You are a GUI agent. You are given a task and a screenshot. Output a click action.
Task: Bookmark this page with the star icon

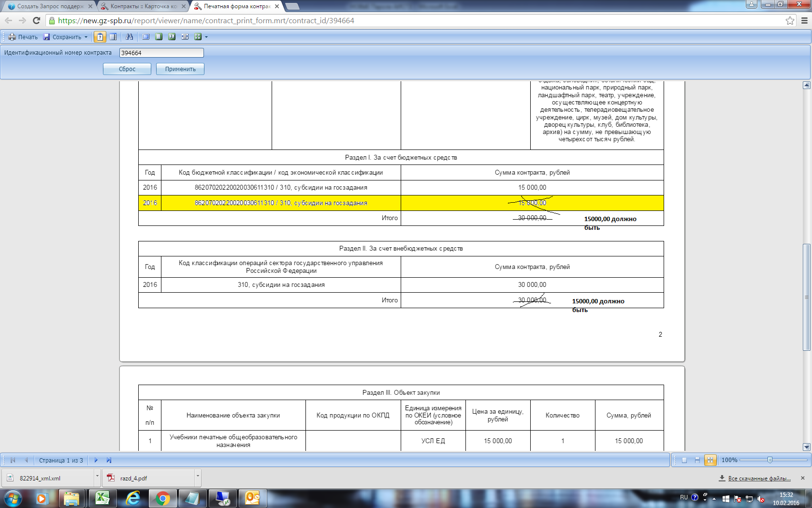coord(790,21)
